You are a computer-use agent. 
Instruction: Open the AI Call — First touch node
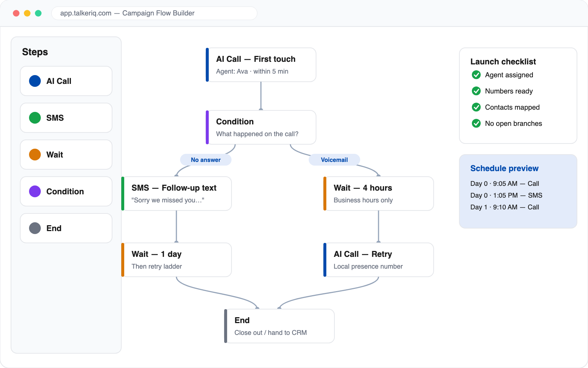point(261,65)
